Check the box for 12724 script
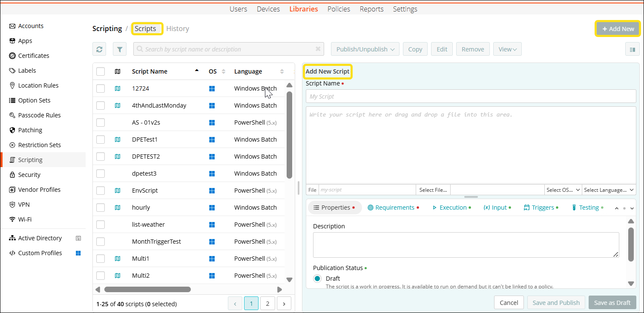This screenshot has height=313, width=644. click(101, 88)
